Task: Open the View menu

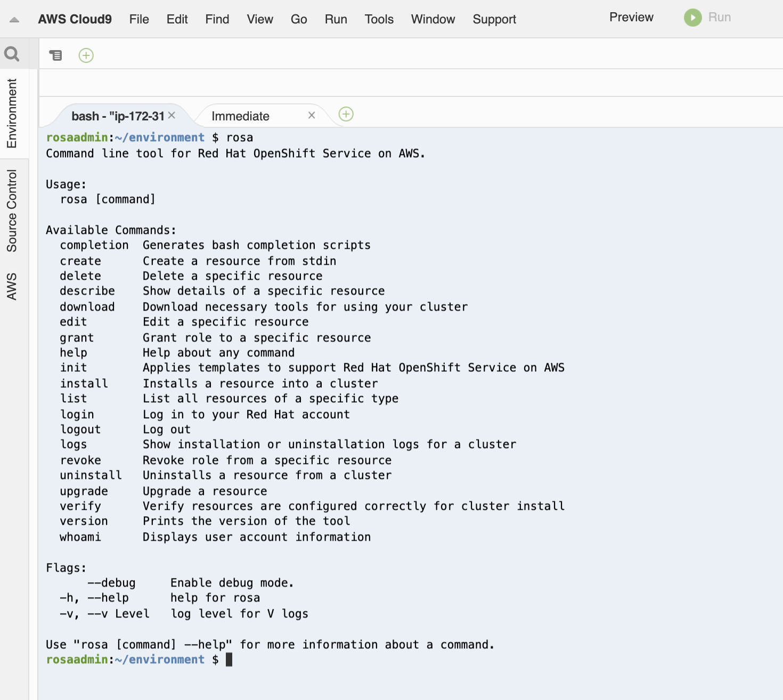Action: tap(260, 19)
